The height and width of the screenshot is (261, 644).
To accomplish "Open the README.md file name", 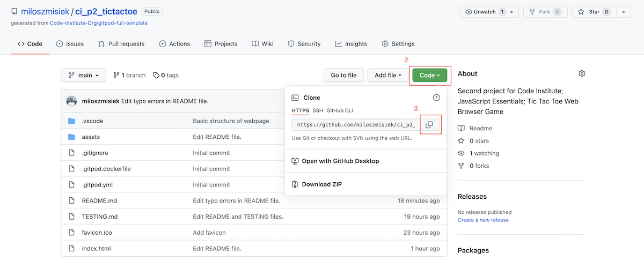I will click(x=99, y=200).
